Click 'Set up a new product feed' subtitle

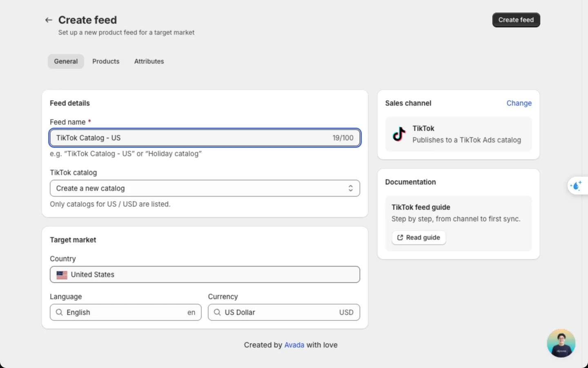coord(126,32)
